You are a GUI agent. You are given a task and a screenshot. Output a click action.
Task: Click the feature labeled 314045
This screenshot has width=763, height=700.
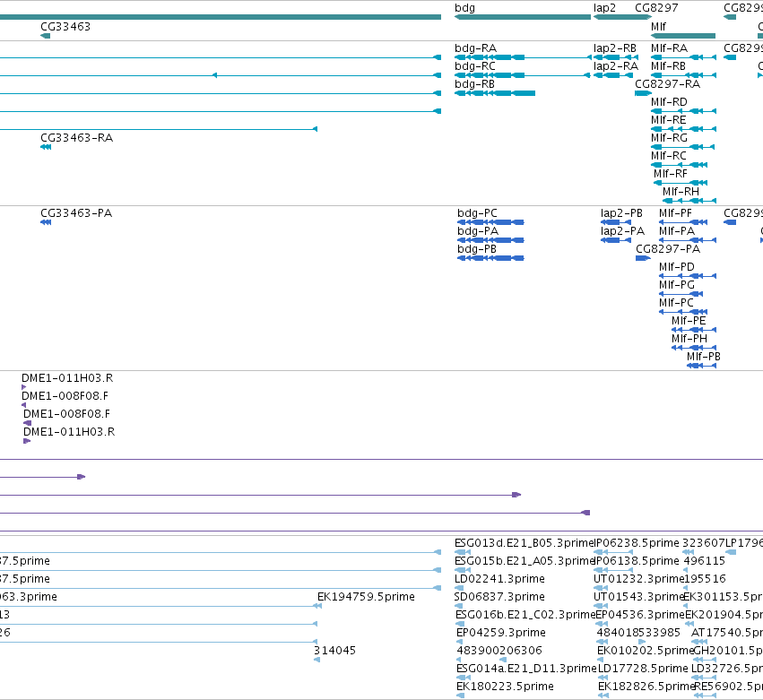pyautogui.click(x=334, y=651)
